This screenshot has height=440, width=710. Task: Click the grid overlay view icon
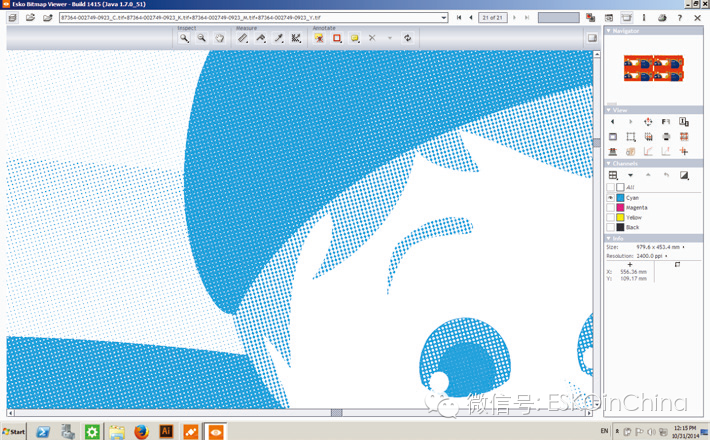tap(648, 137)
